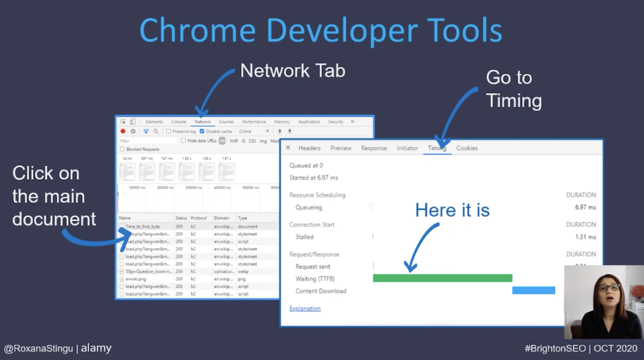Viewport: 644px width, 360px height.
Task: Sort by the Status column header
Action: (181, 218)
